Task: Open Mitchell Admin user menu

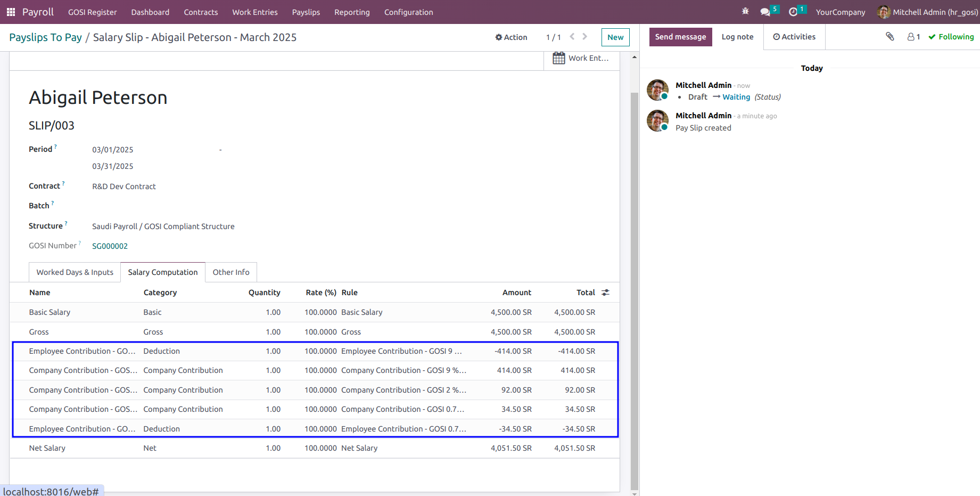Action: [x=927, y=12]
